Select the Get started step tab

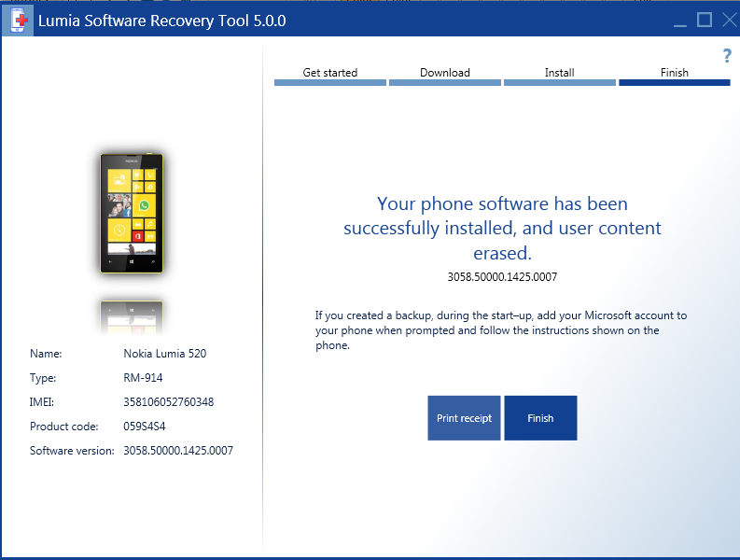pyautogui.click(x=329, y=75)
